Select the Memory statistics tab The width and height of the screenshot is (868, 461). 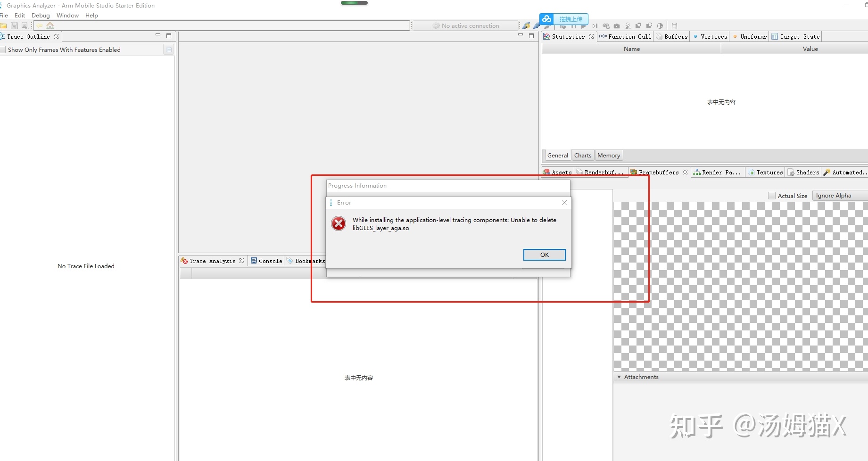click(x=609, y=156)
